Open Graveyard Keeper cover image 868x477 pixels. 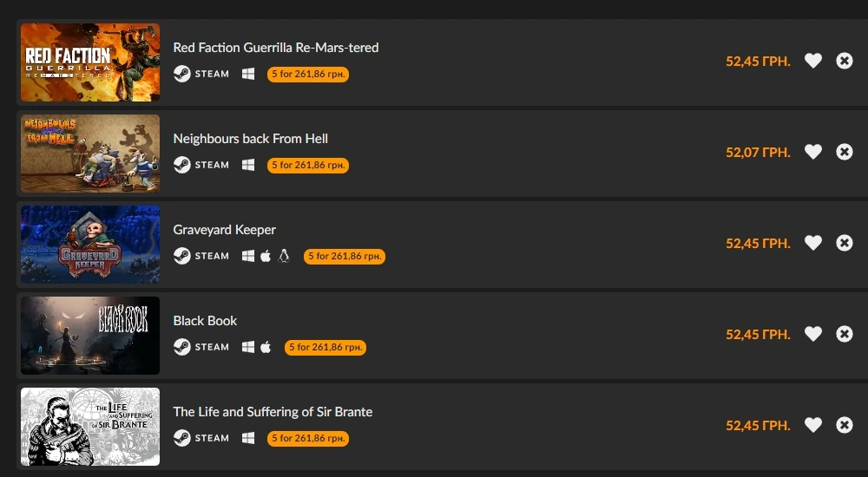pyautogui.click(x=90, y=244)
